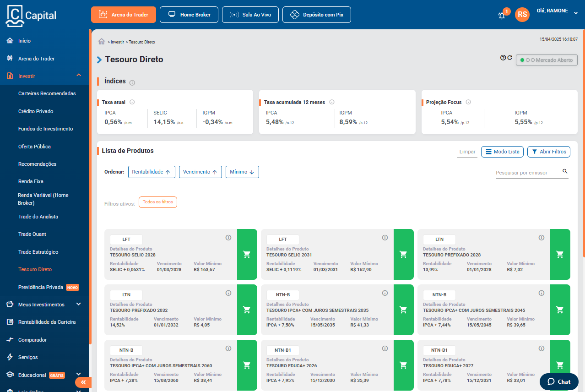Open Crédito Privado
Image resolution: width=585 pixels, height=392 pixels.
point(36,111)
